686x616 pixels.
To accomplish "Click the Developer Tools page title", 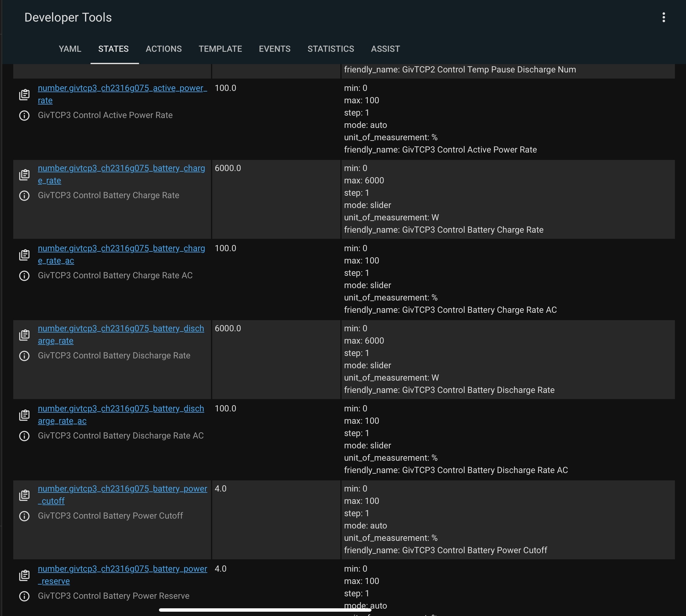I will click(x=68, y=17).
